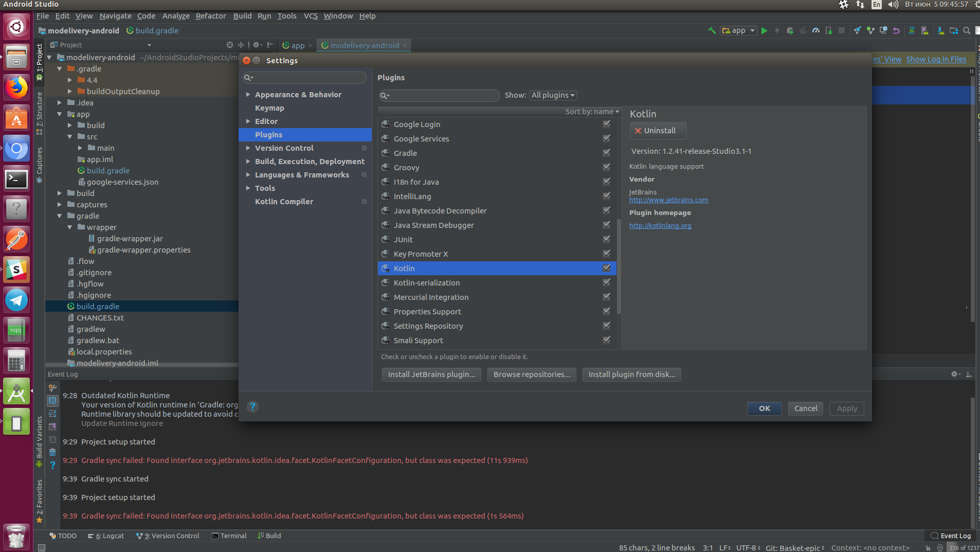The image size is (980, 552).
Task: Click Browse repositories button
Action: 532,375
